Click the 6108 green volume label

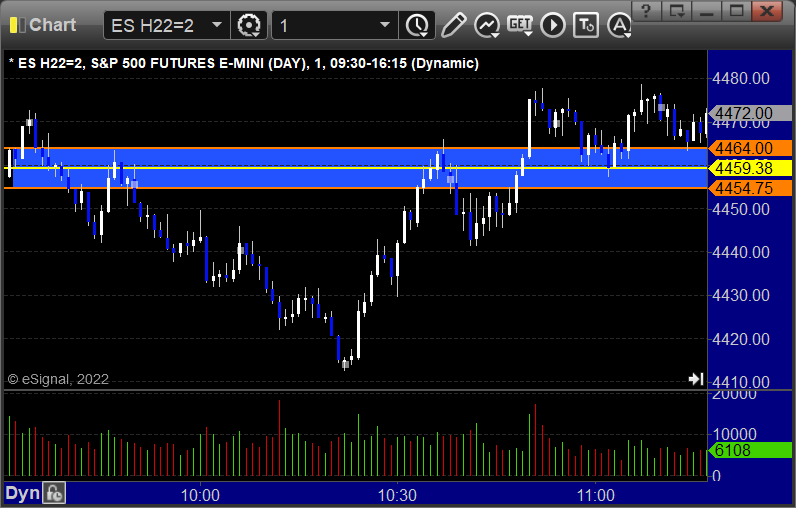[x=750, y=450]
